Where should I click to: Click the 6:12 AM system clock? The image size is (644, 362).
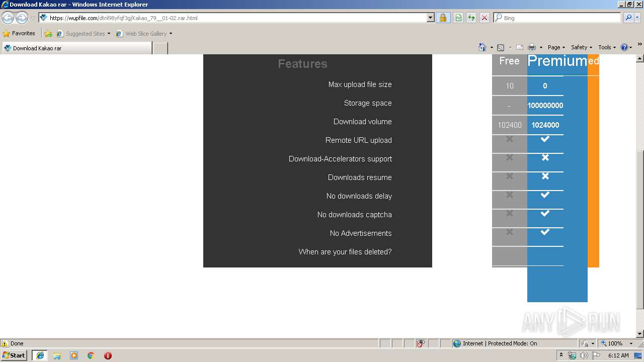point(618,355)
